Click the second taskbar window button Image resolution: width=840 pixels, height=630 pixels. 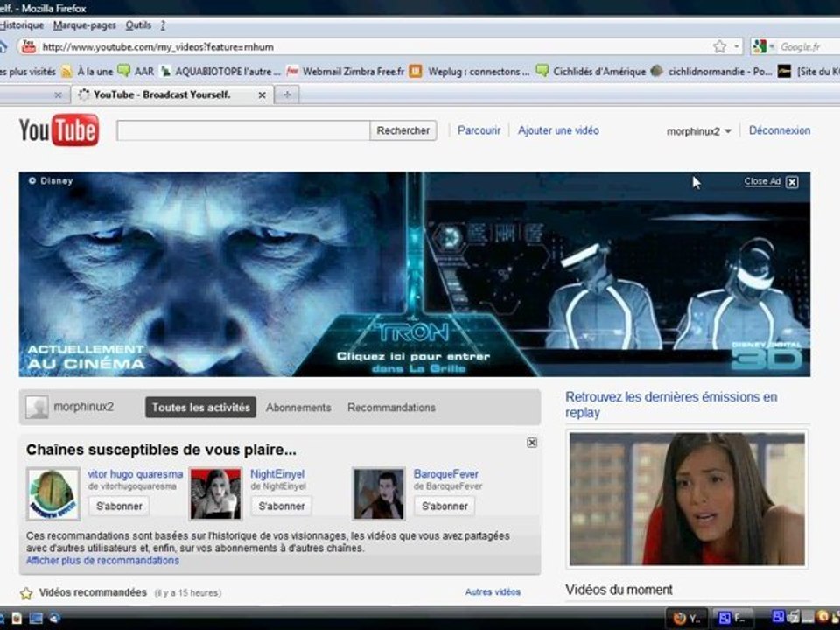[x=732, y=619]
